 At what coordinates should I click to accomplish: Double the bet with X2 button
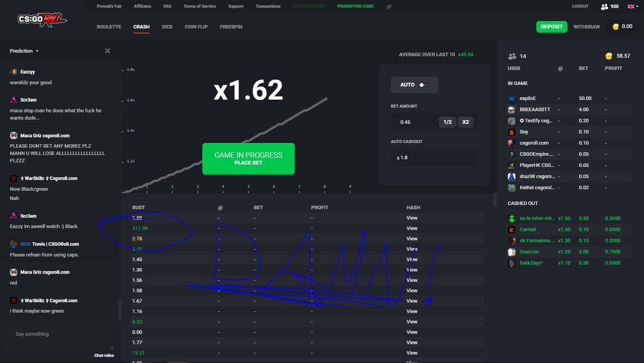465,122
